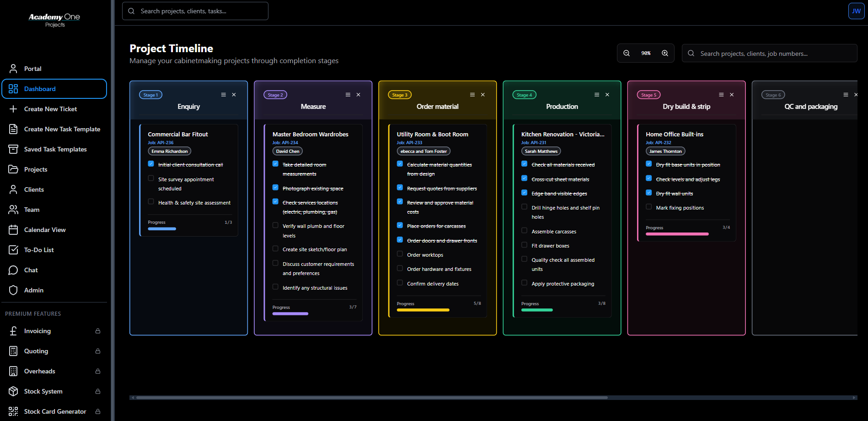Open Create New Ticket

coord(54,109)
